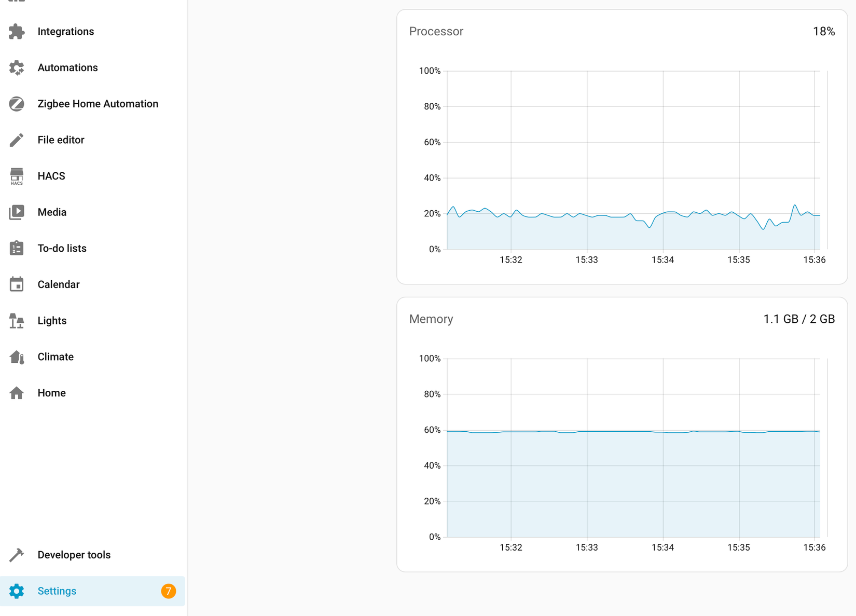856x616 pixels.
Task: Open the Settings sidebar entry
Action: pyautogui.click(x=57, y=591)
